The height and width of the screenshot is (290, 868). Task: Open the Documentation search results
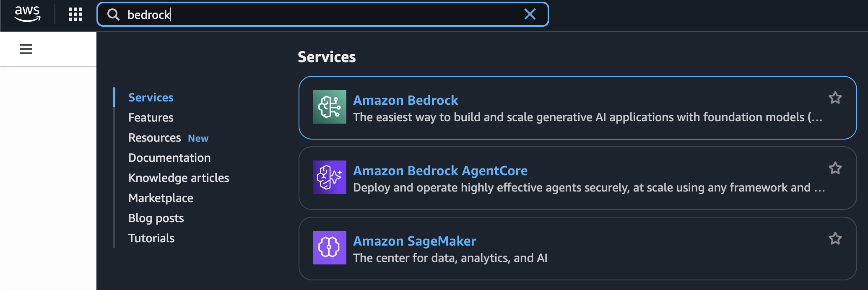tap(169, 158)
